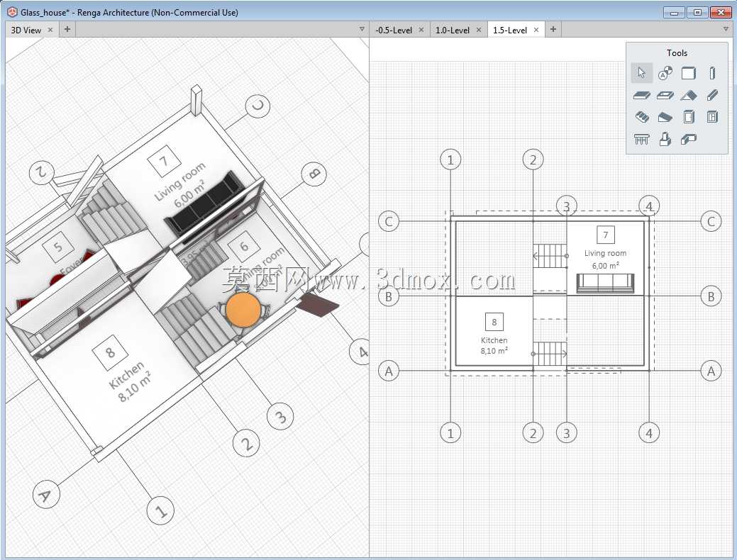Select the Stair tool
Image resolution: width=737 pixels, height=560 pixels.
click(x=641, y=117)
